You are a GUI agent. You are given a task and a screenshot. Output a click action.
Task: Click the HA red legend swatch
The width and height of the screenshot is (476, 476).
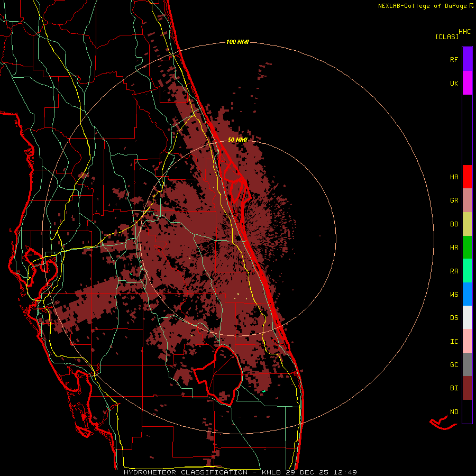467,177
